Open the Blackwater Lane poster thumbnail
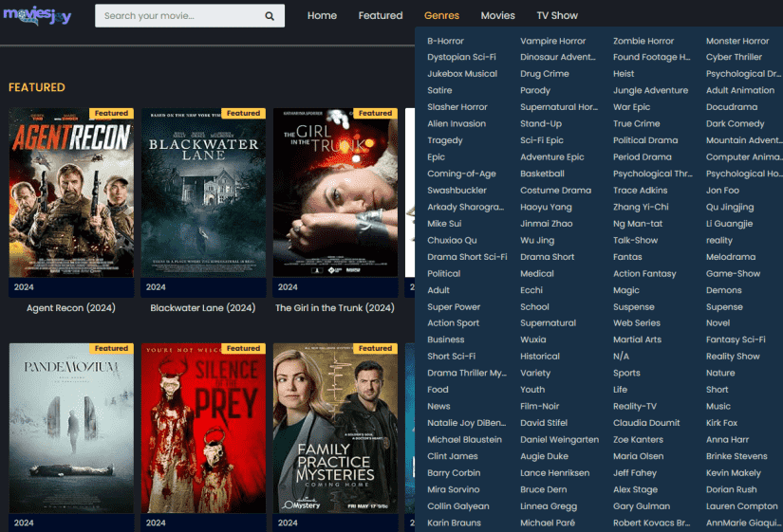 click(x=203, y=193)
